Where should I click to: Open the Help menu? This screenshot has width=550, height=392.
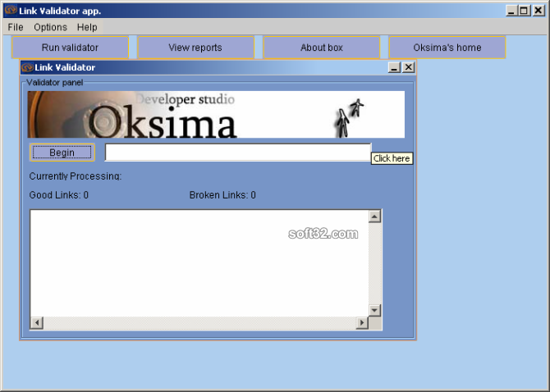(x=87, y=27)
